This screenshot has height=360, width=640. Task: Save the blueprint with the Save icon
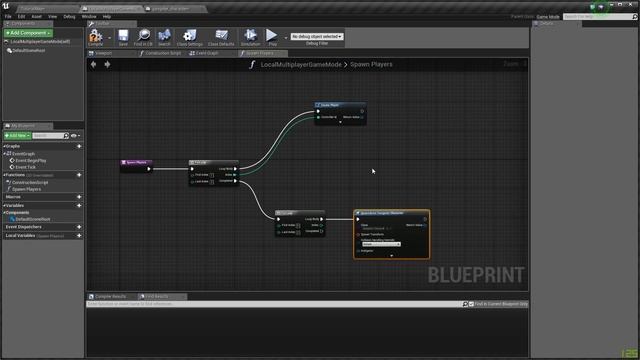123,37
